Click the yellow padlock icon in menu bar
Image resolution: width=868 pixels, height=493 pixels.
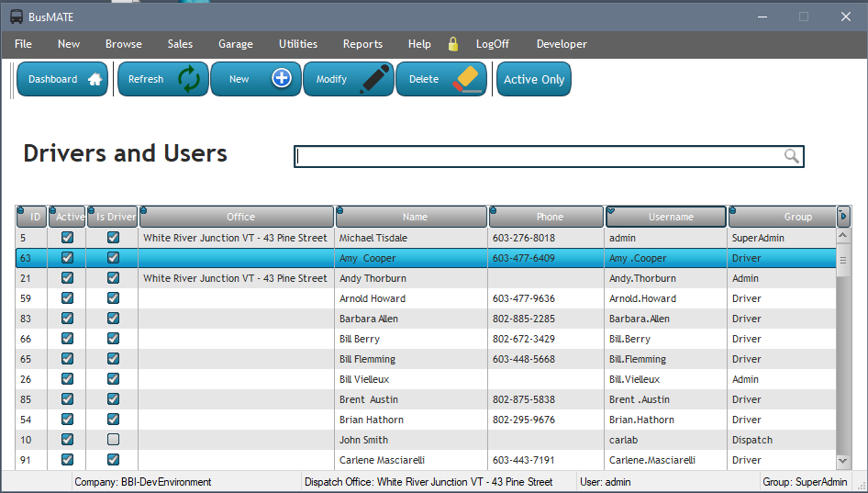click(x=452, y=44)
